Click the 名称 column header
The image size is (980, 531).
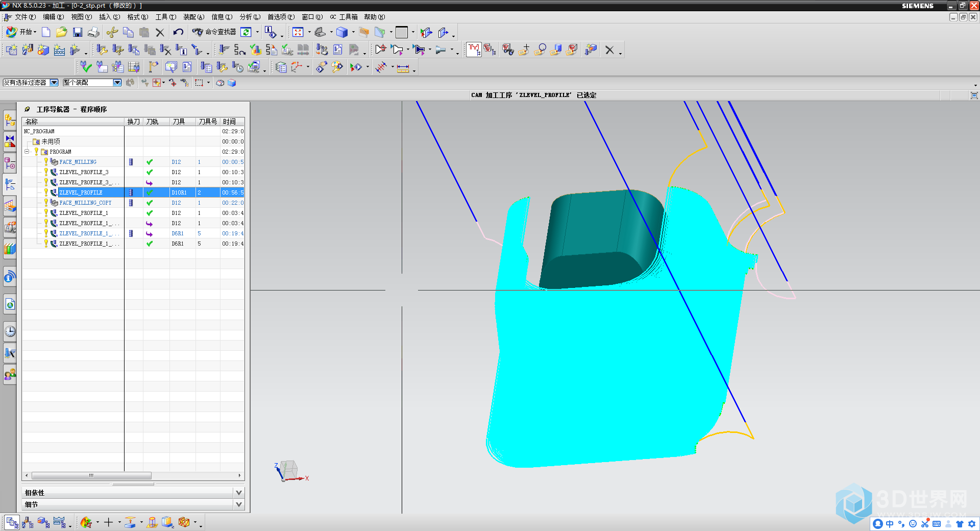pyautogui.click(x=73, y=122)
